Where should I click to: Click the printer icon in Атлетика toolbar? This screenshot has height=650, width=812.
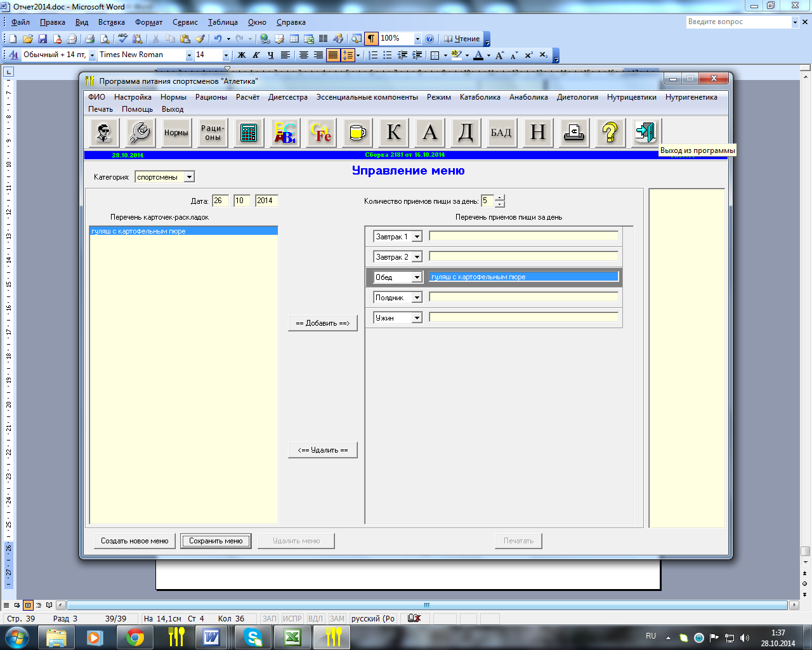pos(573,133)
